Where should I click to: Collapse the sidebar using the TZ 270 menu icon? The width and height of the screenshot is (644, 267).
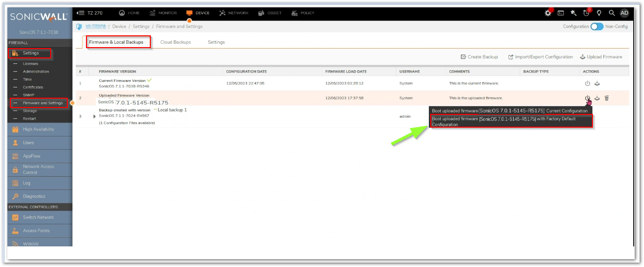[x=81, y=13]
